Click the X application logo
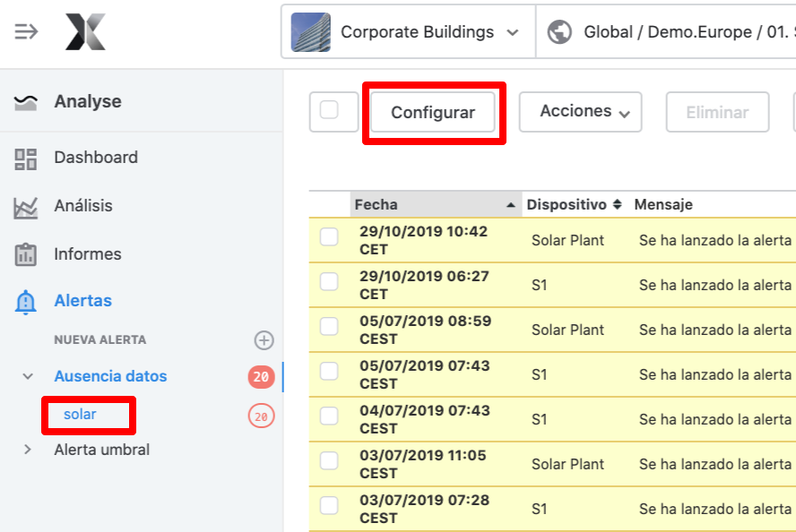 point(85,32)
